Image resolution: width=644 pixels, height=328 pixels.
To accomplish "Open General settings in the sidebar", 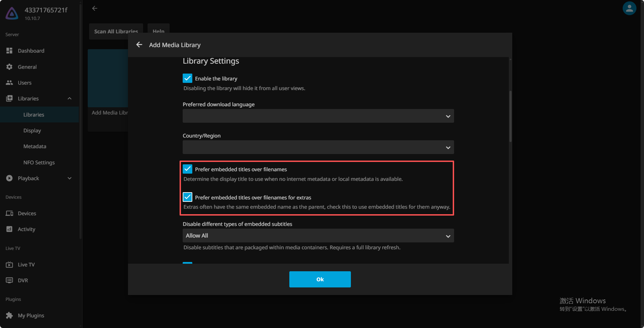I will pos(40,67).
